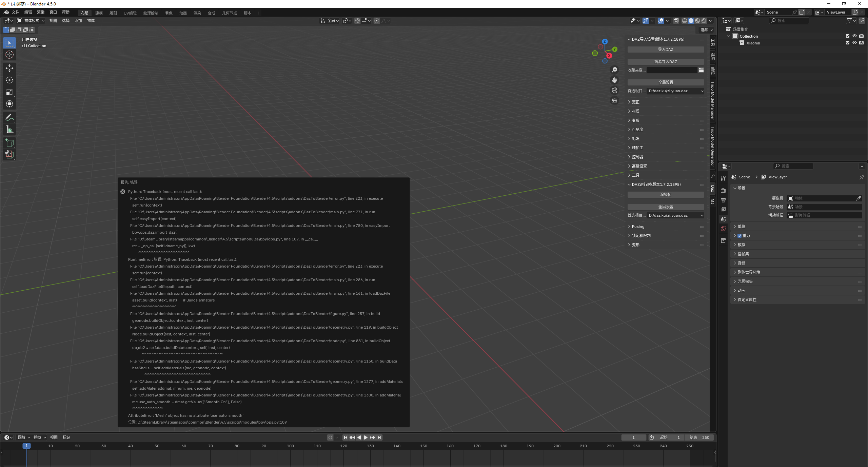Toggle proportional editing in header
This screenshot has width=868, height=467.
click(x=377, y=21)
